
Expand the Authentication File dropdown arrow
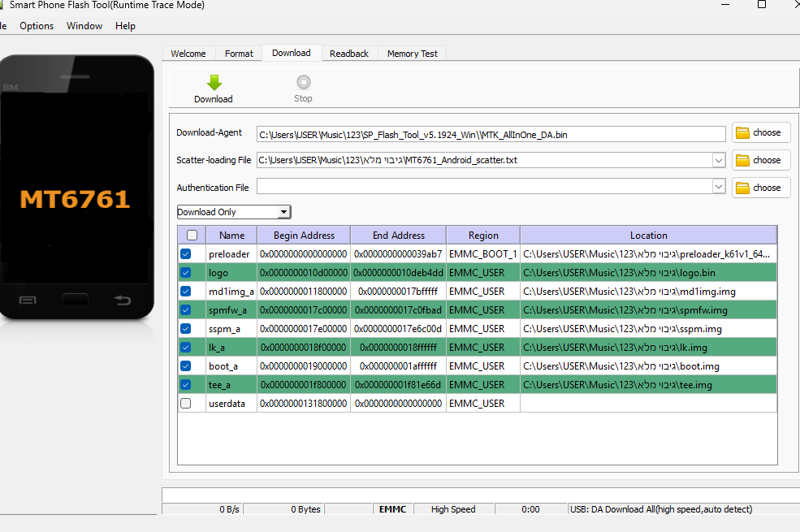[x=718, y=188]
